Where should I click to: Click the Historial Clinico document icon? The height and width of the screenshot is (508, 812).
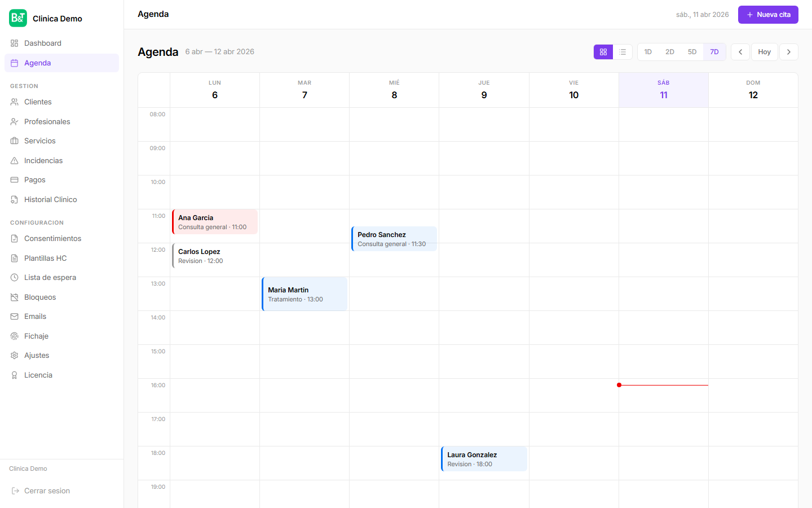pyautogui.click(x=15, y=200)
